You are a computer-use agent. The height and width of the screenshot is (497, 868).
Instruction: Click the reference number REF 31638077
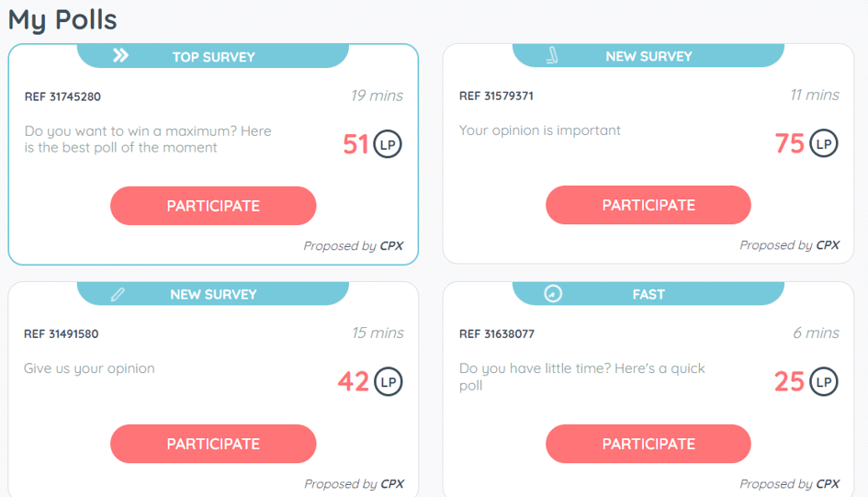(x=496, y=334)
